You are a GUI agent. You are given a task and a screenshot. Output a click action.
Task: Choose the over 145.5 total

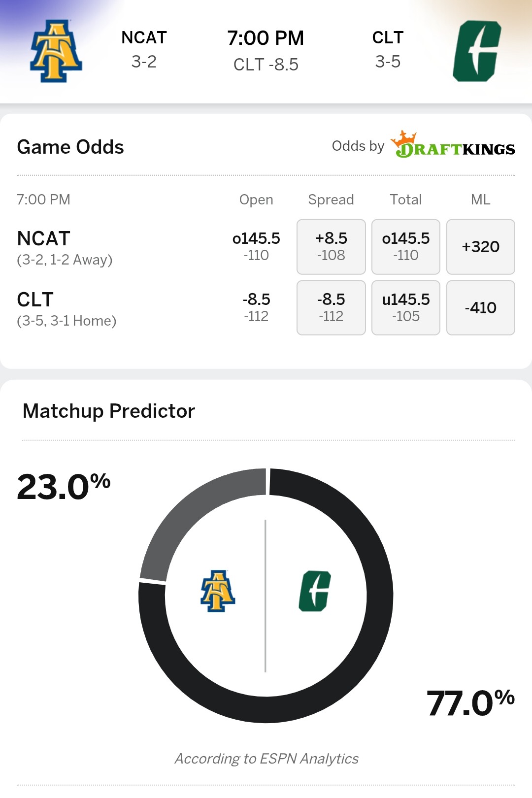click(405, 246)
